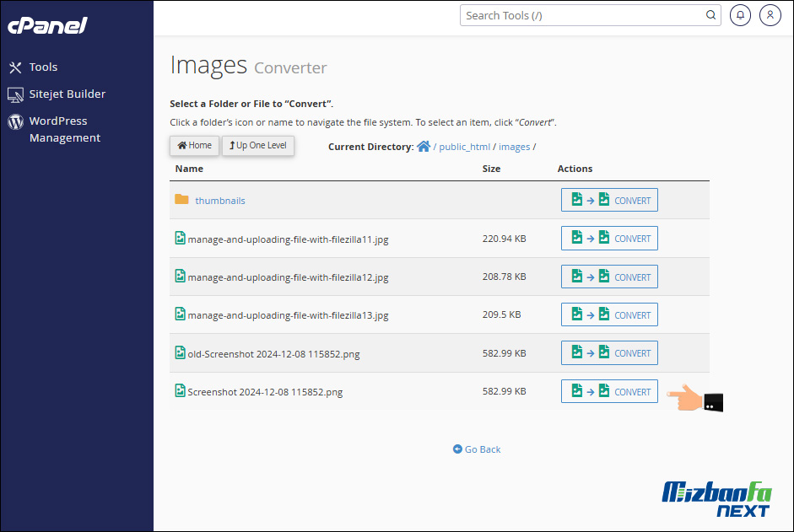This screenshot has height=532, width=794.
Task: Click file icon of filezilla11.jpg
Action: click(180, 238)
